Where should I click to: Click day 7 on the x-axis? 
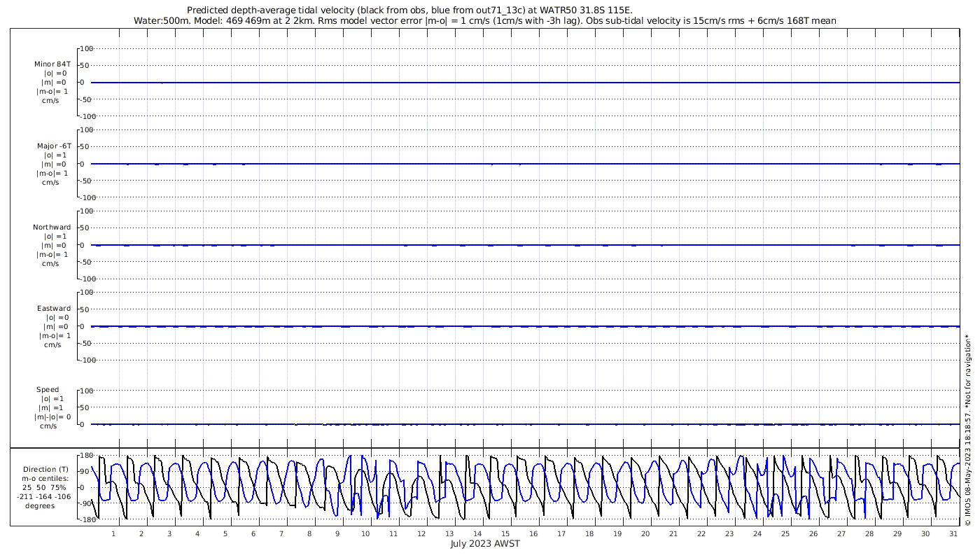pos(281,533)
